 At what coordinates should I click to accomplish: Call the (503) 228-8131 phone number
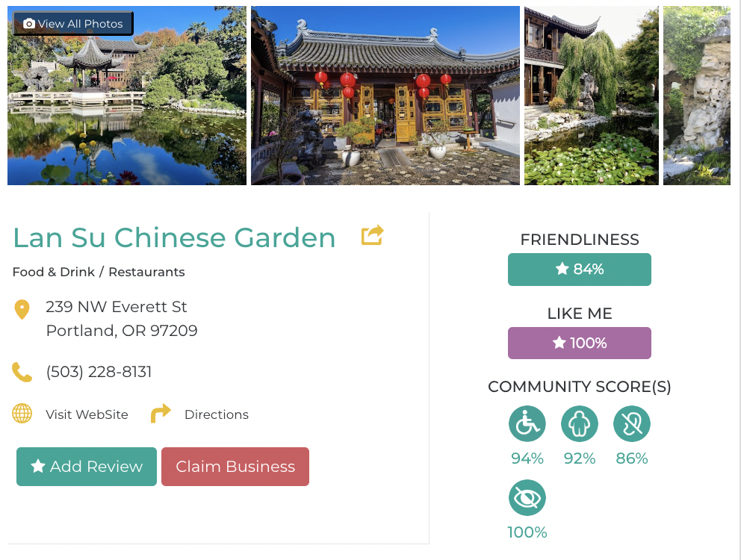point(99,372)
